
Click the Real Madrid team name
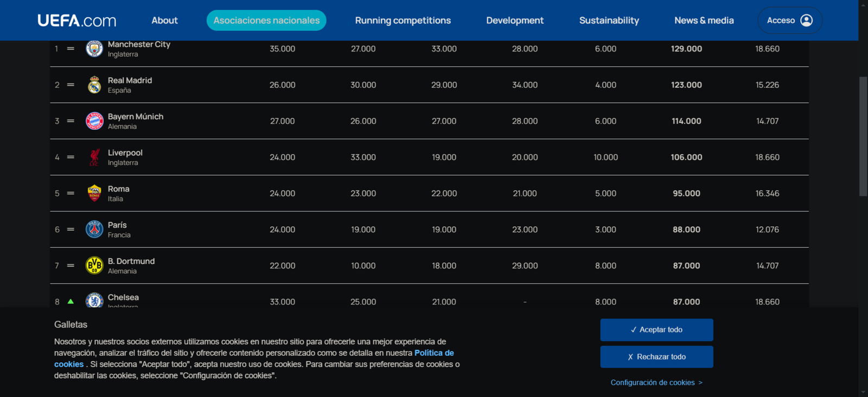pyautogui.click(x=130, y=80)
